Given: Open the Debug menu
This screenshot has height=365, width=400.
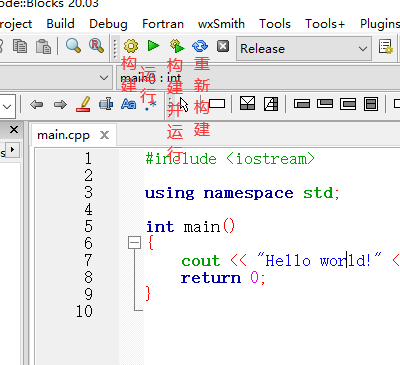Looking at the screenshot, I should coord(108,24).
